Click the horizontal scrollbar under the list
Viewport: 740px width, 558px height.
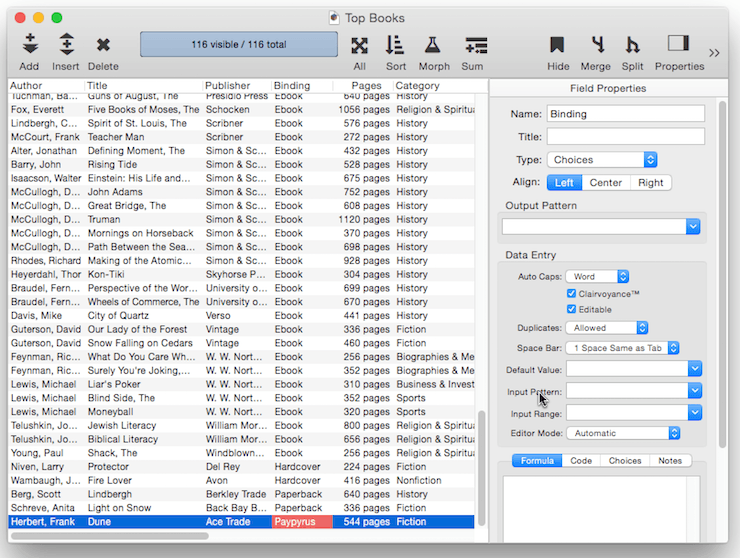pyautogui.click(x=110, y=536)
